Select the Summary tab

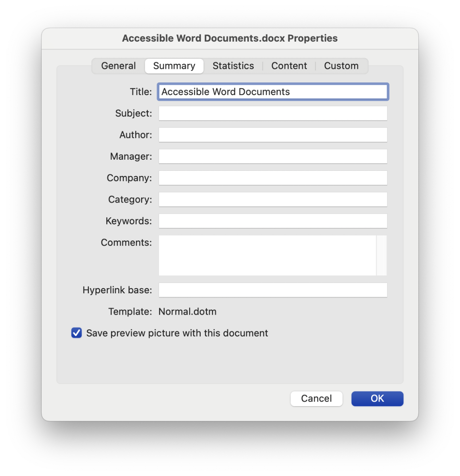174,66
